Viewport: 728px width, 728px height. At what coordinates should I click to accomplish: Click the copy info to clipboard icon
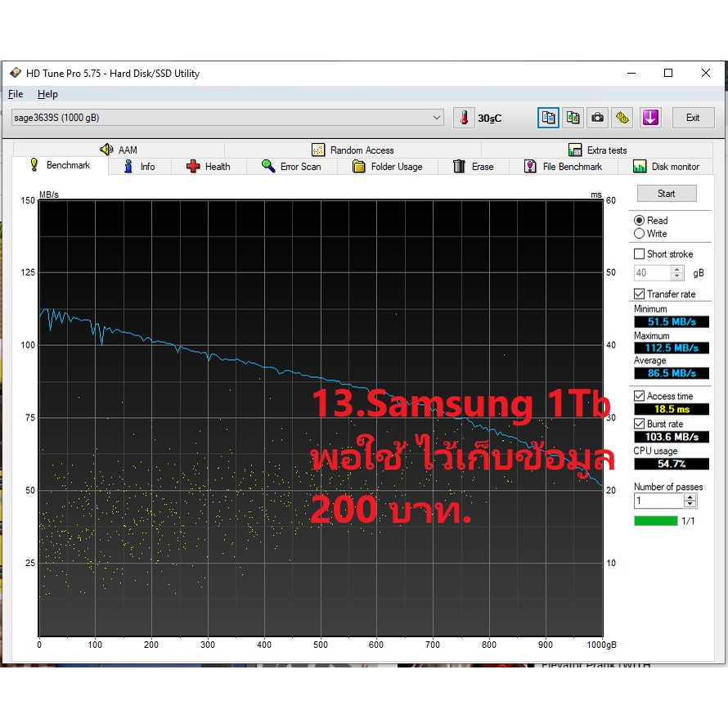(548, 118)
